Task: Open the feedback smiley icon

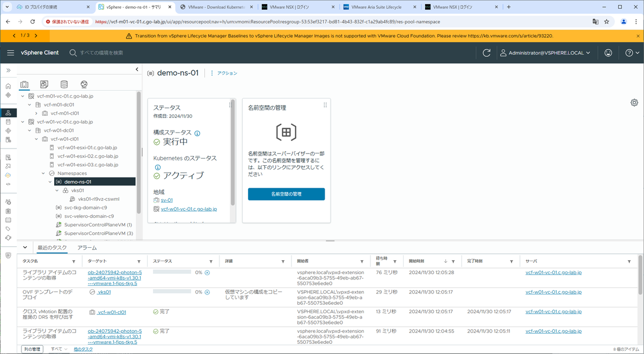Action: [x=608, y=53]
